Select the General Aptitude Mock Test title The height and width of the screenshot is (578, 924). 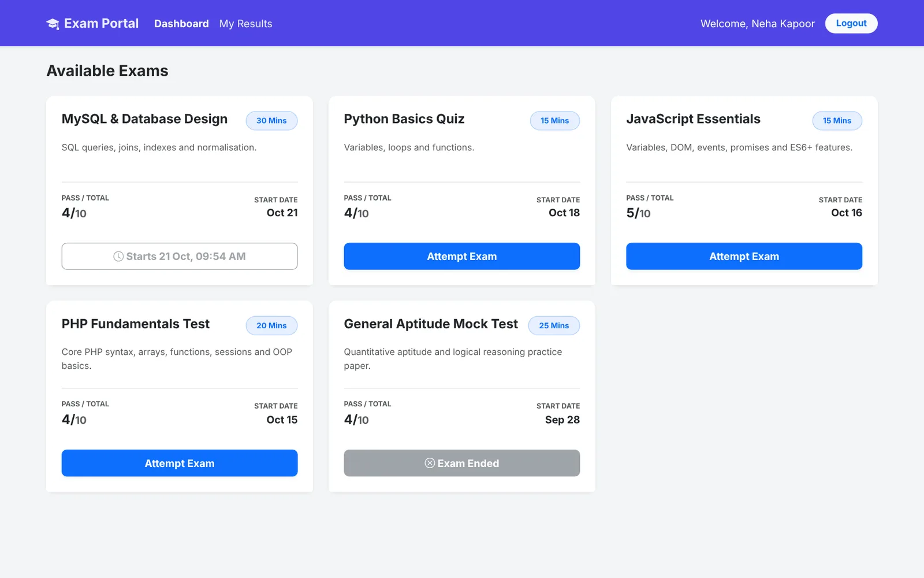tap(431, 324)
